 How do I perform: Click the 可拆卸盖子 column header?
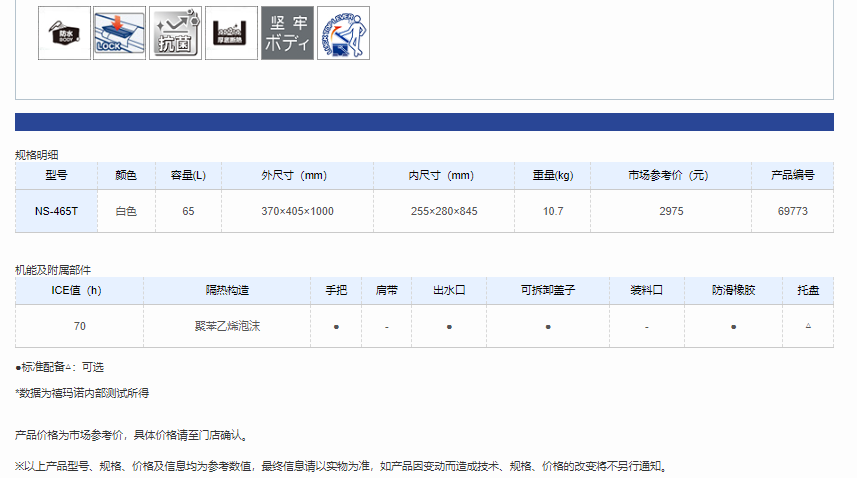(x=548, y=290)
